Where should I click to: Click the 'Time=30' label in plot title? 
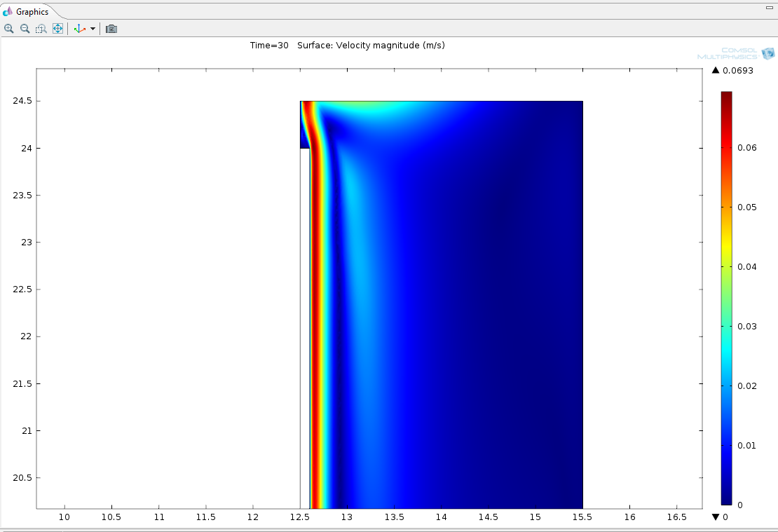pyautogui.click(x=269, y=46)
